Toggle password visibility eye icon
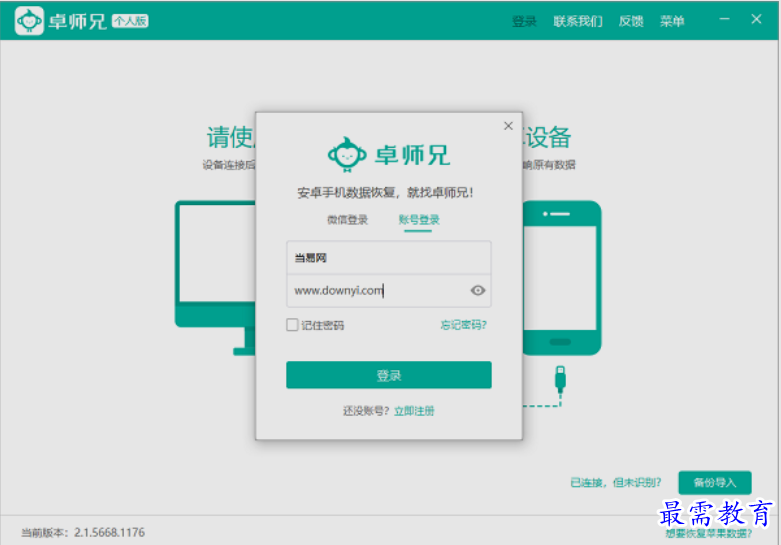This screenshot has height=545, width=781. (x=478, y=290)
